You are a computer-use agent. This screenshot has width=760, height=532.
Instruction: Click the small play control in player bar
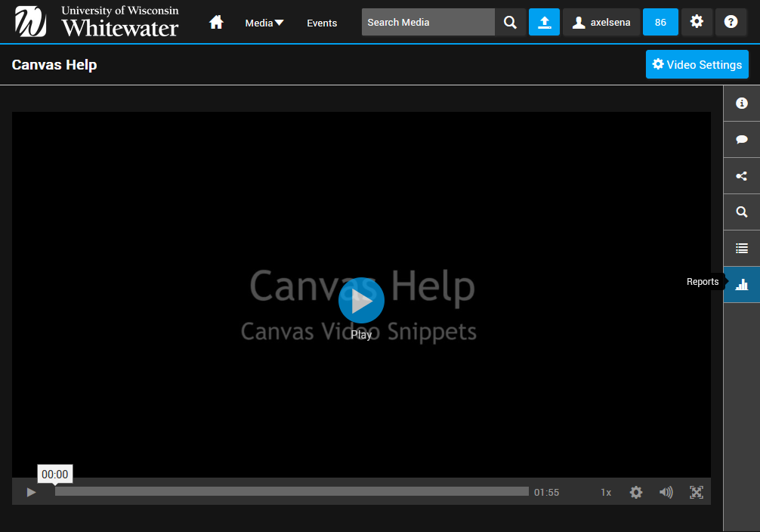coord(31,492)
